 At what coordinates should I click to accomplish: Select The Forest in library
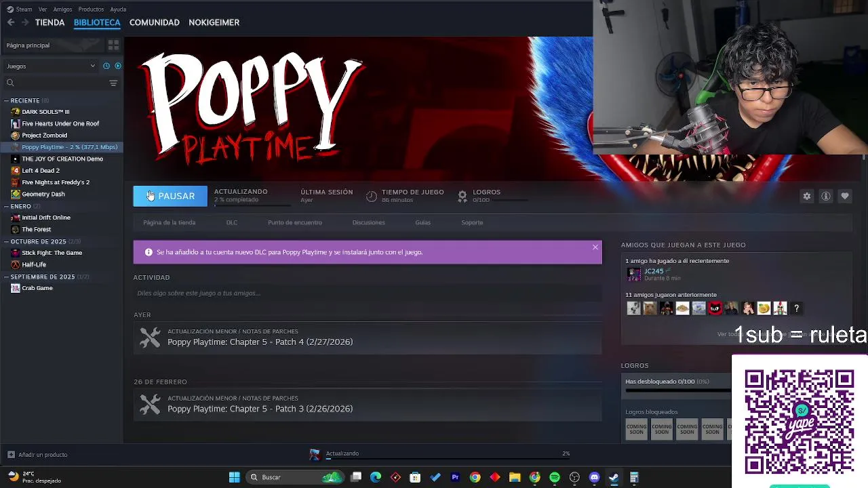coord(62,229)
